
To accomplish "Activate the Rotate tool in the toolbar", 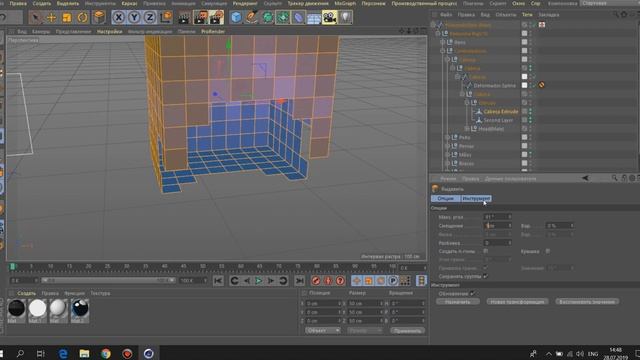I will click(x=82, y=18).
